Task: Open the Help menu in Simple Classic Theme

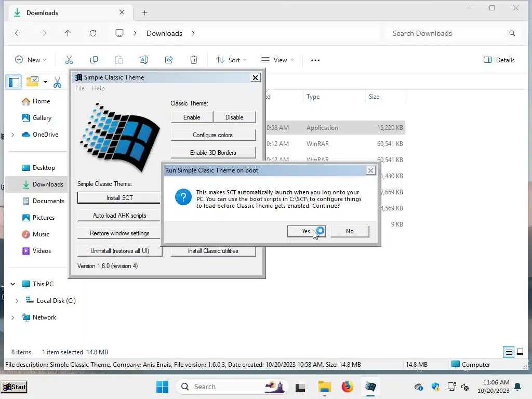Action: (98, 88)
